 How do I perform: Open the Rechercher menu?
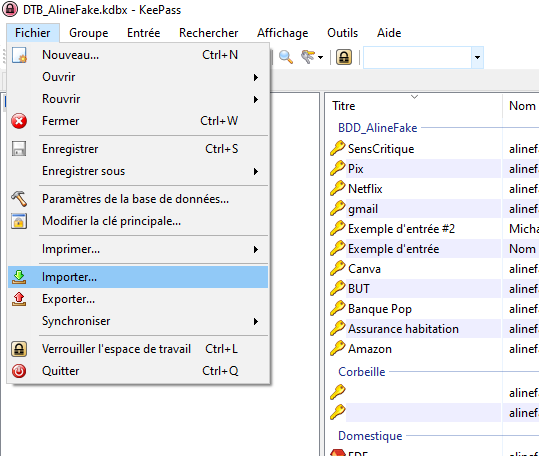pos(209,33)
